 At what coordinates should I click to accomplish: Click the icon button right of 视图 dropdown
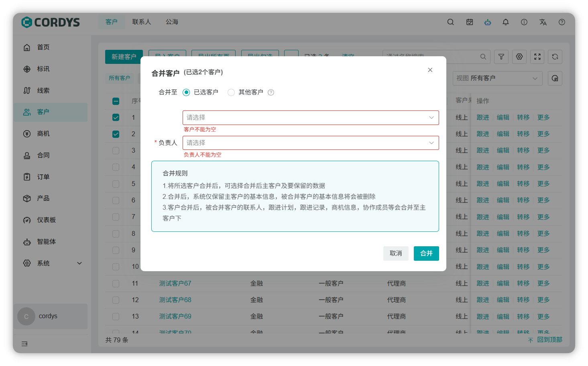(x=555, y=78)
